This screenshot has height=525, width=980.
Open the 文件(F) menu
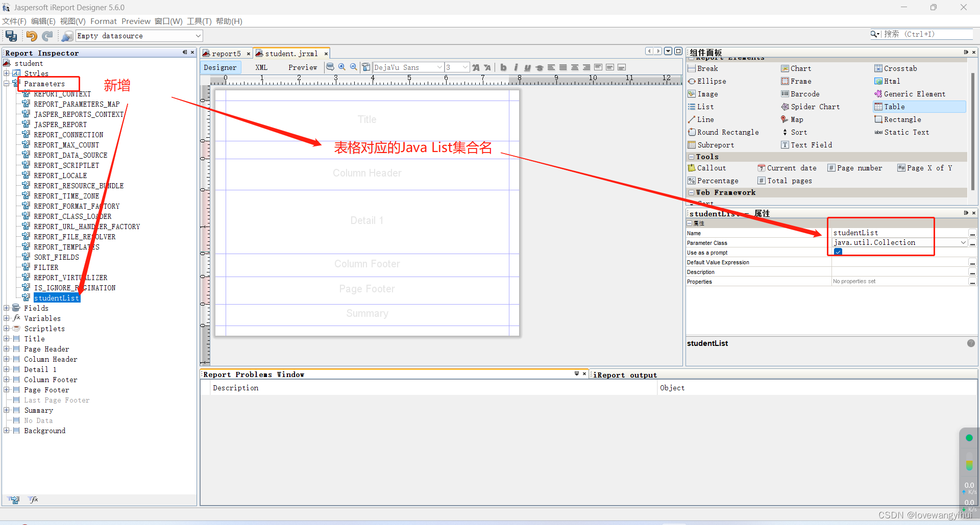pos(14,21)
